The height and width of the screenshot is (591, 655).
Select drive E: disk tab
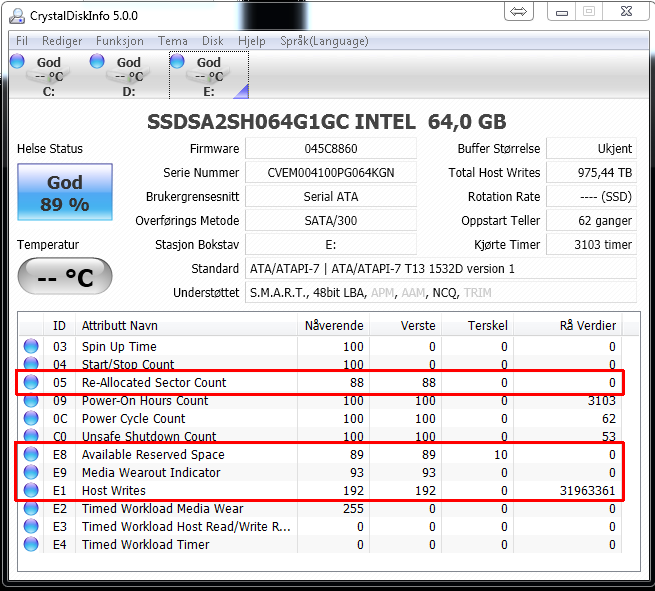pyautogui.click(x=209, y=76)
